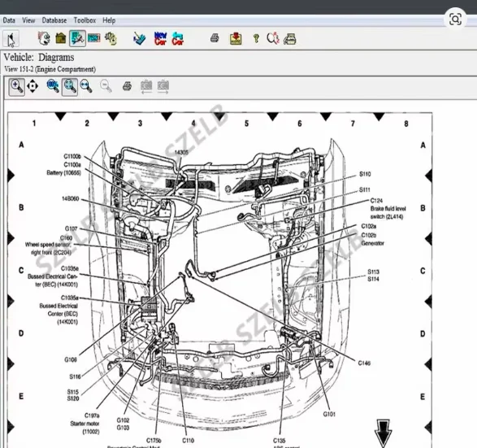This screenshot has width=477, height=448.
Task: Click the 'G101' ground label
Action: click(x=329, y=414)
